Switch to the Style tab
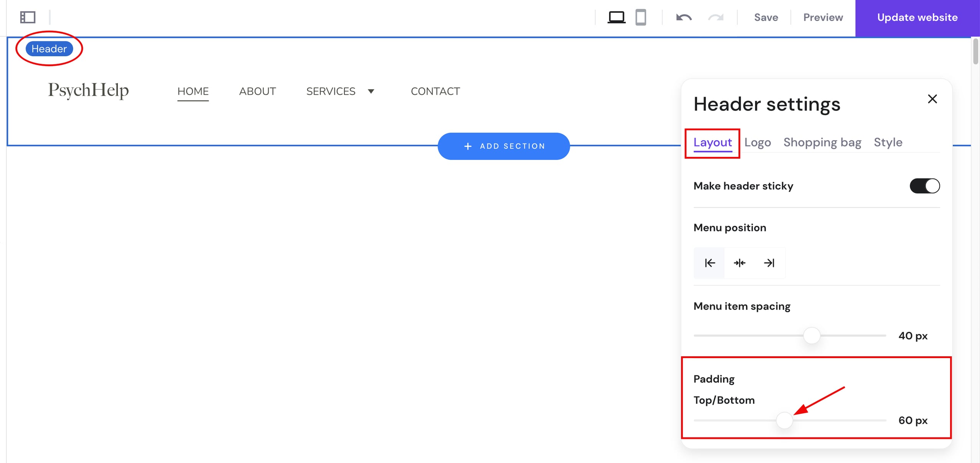 point(888,142)
